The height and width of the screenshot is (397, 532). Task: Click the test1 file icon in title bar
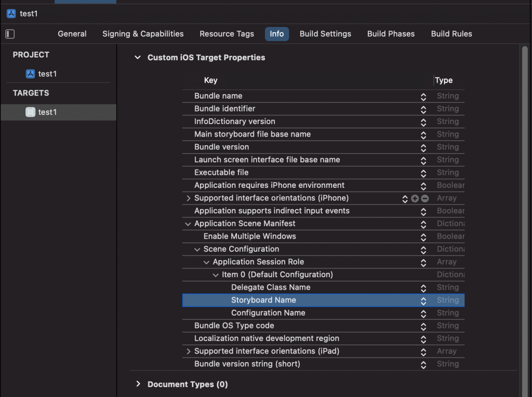pos(11,13)
